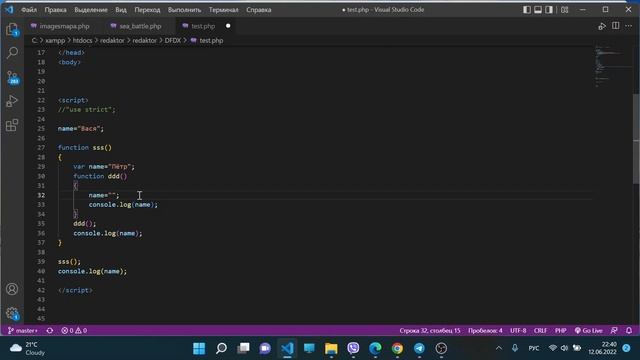Screen dimensions: 640x360
Task: Open the Accounts menu icon
Action: pos(12,289)
